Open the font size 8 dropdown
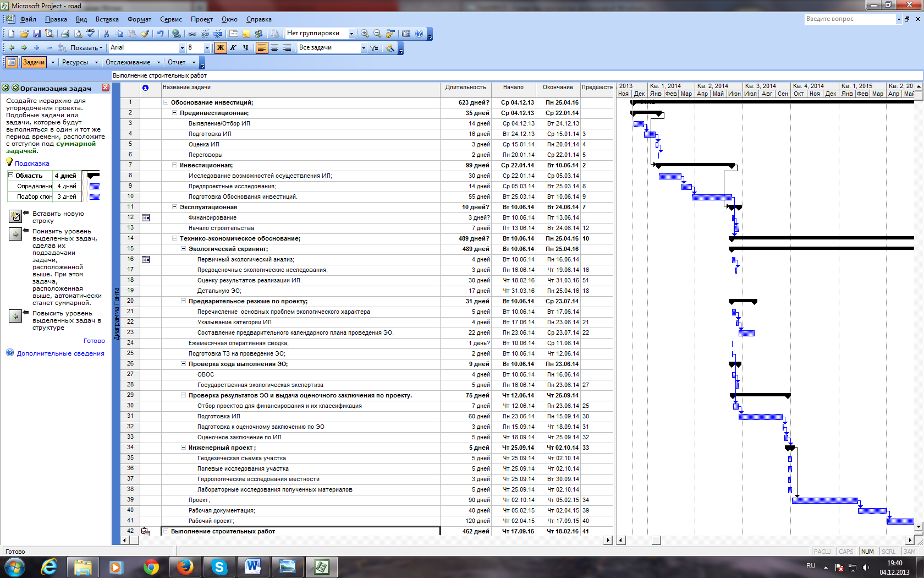Screen dimensions: 924x578 [207, 48]
